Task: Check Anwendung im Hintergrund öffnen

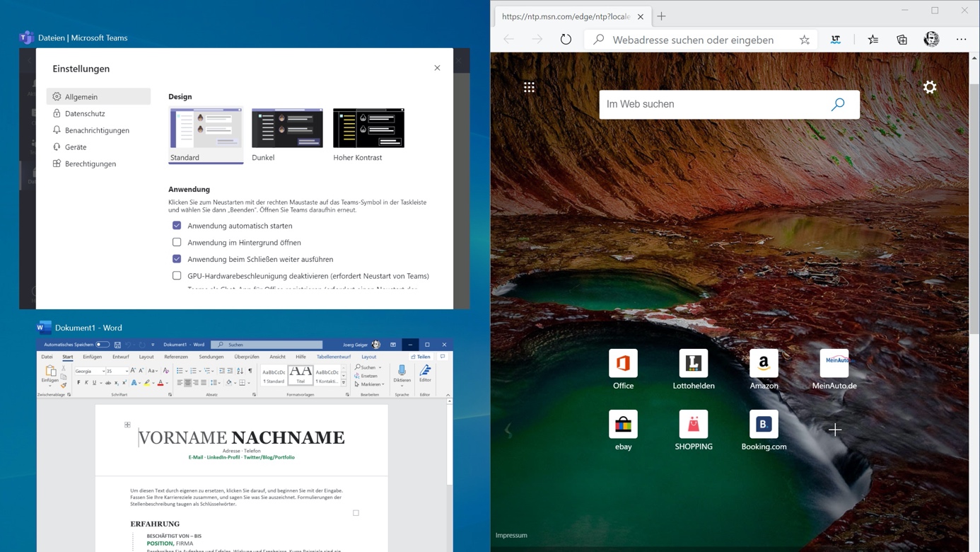Action: [x=177, y=242]
